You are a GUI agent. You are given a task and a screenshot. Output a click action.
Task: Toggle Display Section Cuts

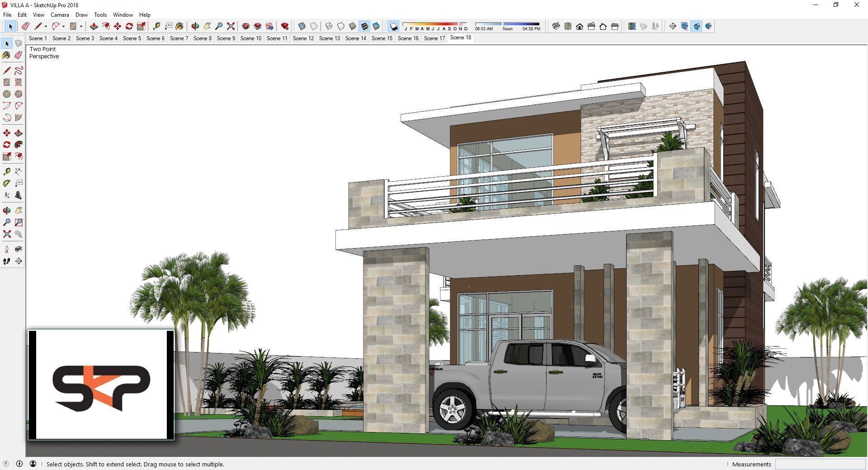[x=696, y=26]
